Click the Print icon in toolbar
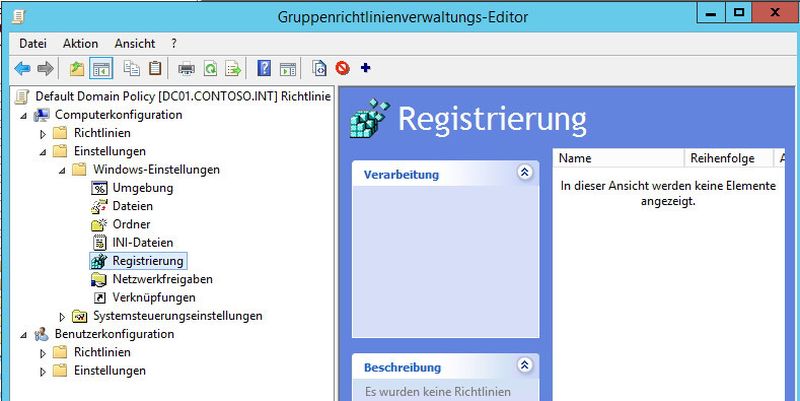Viewport: 800px width, 401px height. click(186, 68)
